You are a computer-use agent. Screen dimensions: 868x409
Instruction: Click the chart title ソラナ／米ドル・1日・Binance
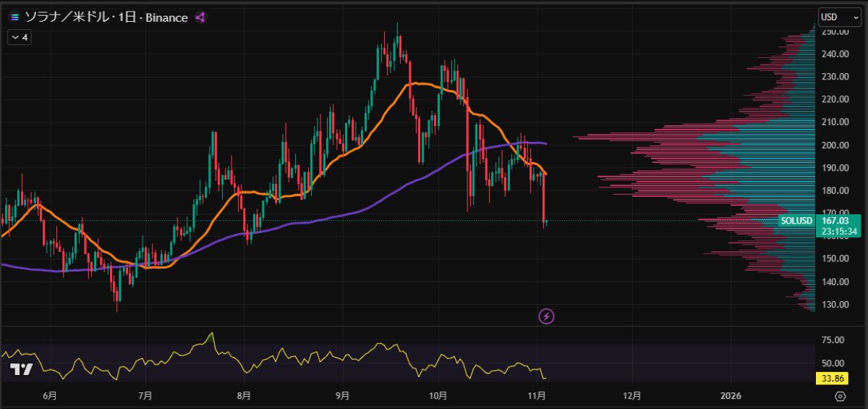(106, 17)
